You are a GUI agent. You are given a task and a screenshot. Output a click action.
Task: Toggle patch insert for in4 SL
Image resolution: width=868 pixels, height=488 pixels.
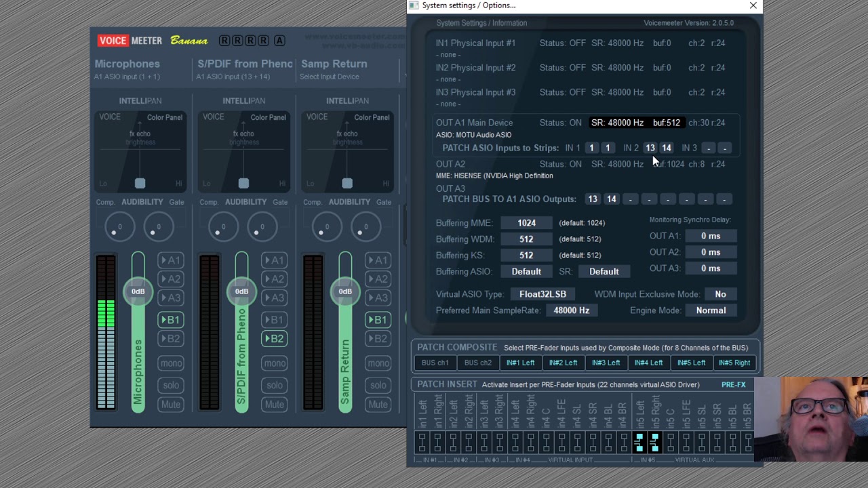click(577, 443)
